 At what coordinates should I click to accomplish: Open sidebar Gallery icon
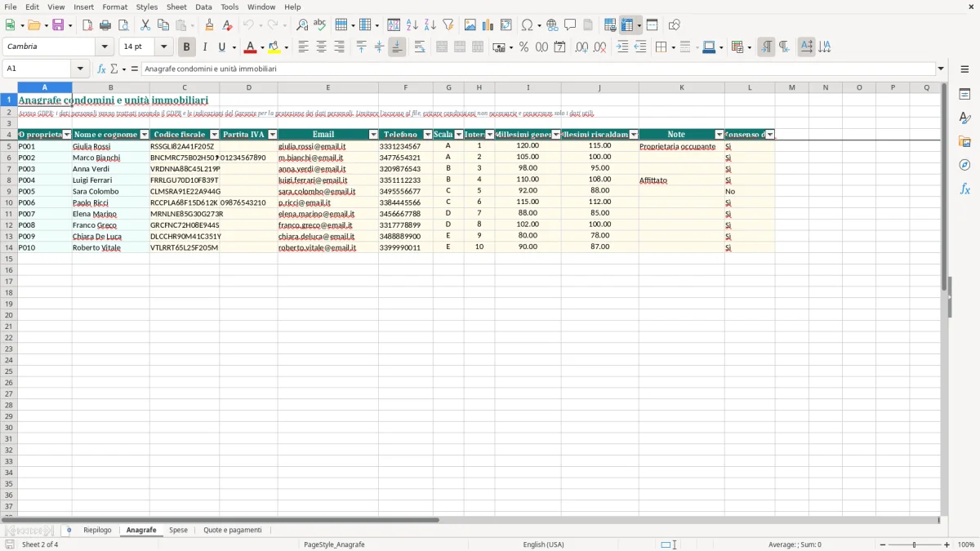[964, 141]
